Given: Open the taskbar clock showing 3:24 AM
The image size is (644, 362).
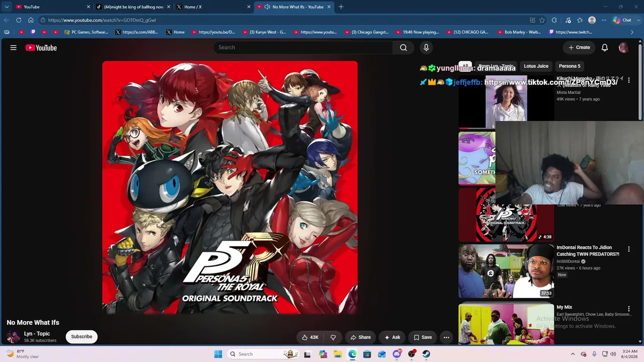Looking at the screenshot, I should pos(630,354).
